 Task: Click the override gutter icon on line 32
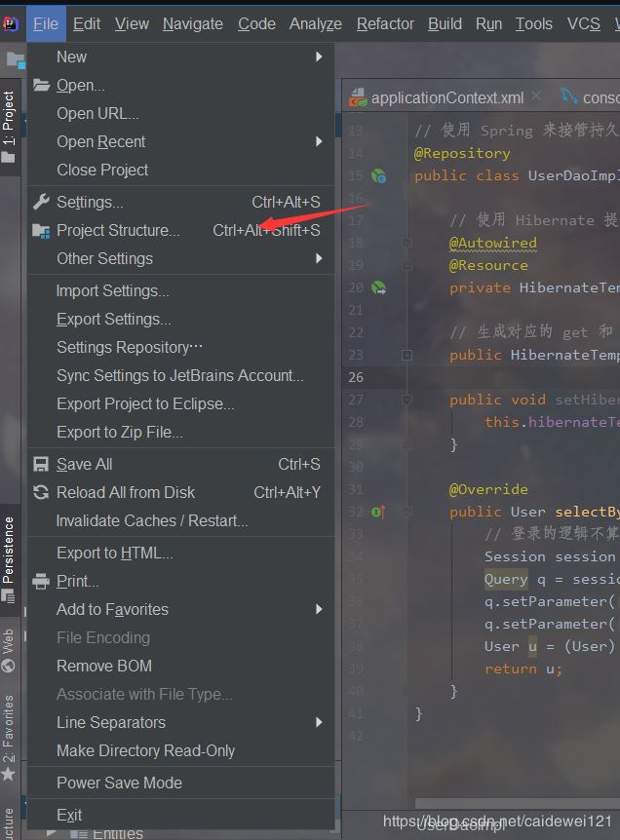[378, 513]
